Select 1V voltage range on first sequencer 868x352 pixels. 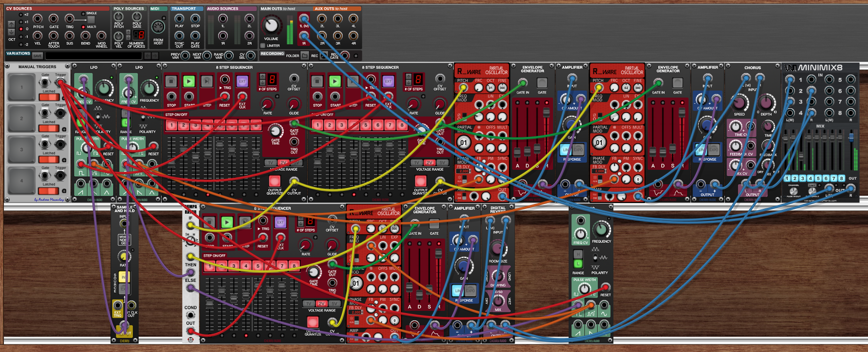click(271, 163)
